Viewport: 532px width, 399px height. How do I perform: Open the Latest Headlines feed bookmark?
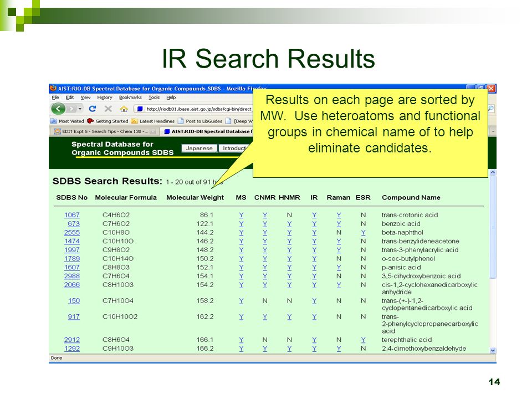point(153,121)
